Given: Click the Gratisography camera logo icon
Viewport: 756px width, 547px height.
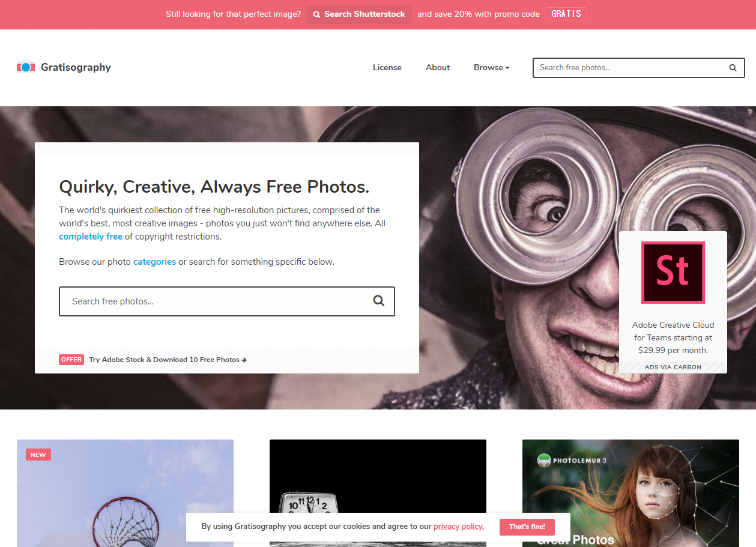Looking at the screenshot, I should pyautogui.click(x=26, y=67).
